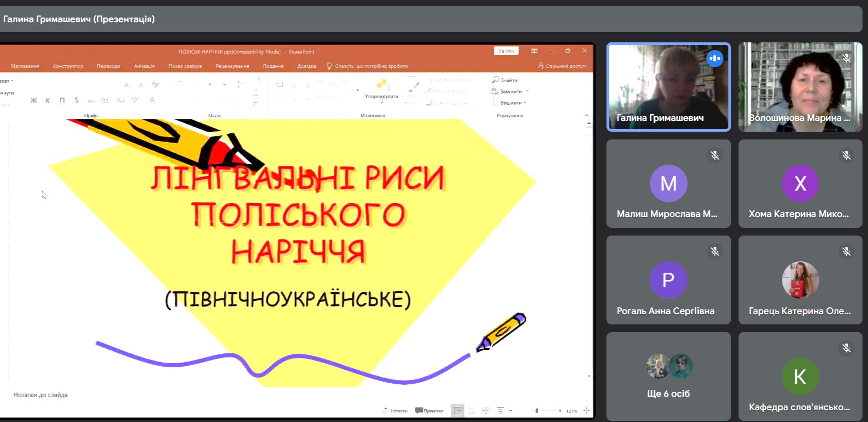Screen dimensions: 868x422
Task: Select the Хома Катерина participant avatar
Action: [x=800, y=183]
